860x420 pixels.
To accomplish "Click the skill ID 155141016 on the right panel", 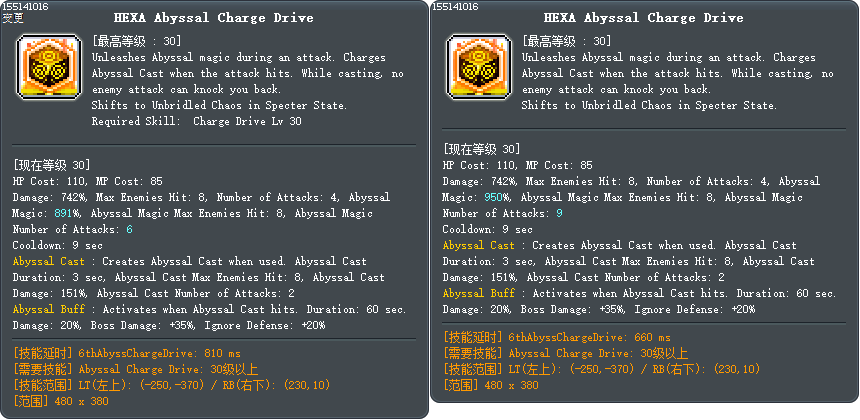I will (457, 6).
